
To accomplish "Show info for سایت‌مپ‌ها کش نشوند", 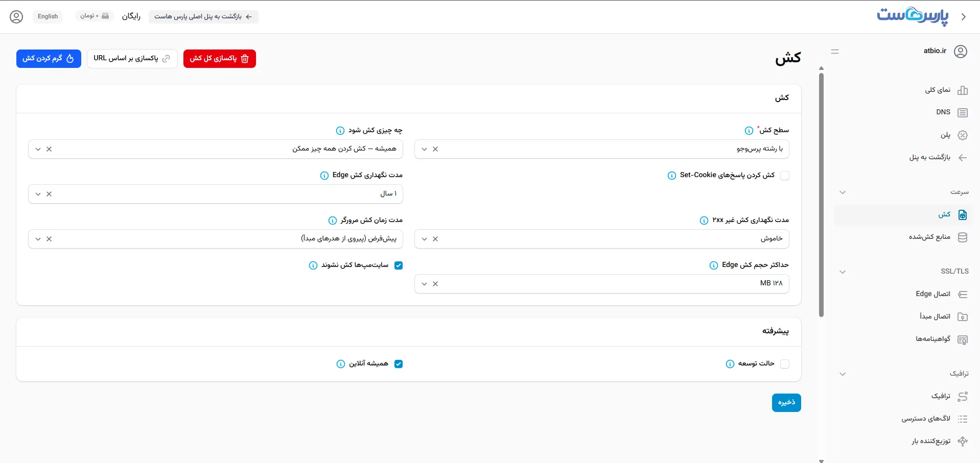I will 313,265.
